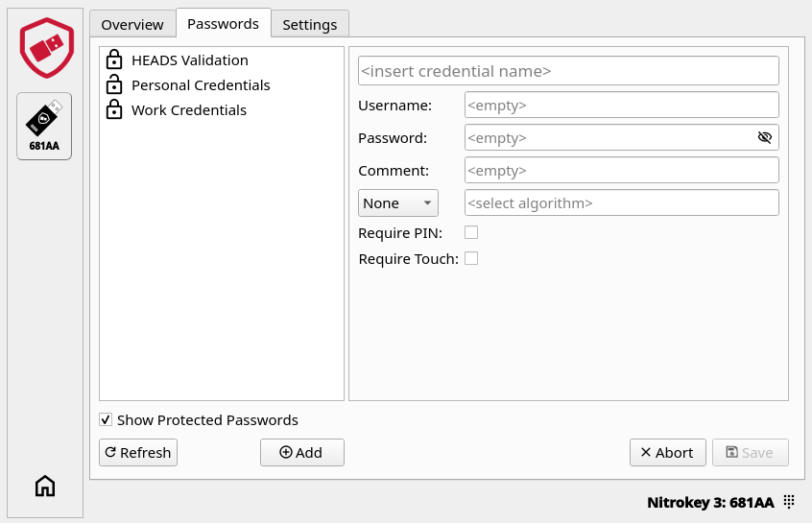Go to home screen icon
812x523 pixels.
point(45,486)
